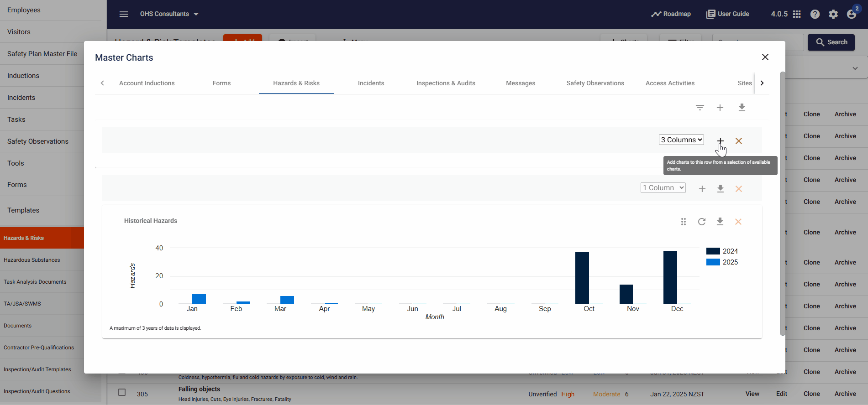The width and height of the screenshot is (868, 405).
Task: Edit the Falling objects hazard
Action: (x=782, y=394)
